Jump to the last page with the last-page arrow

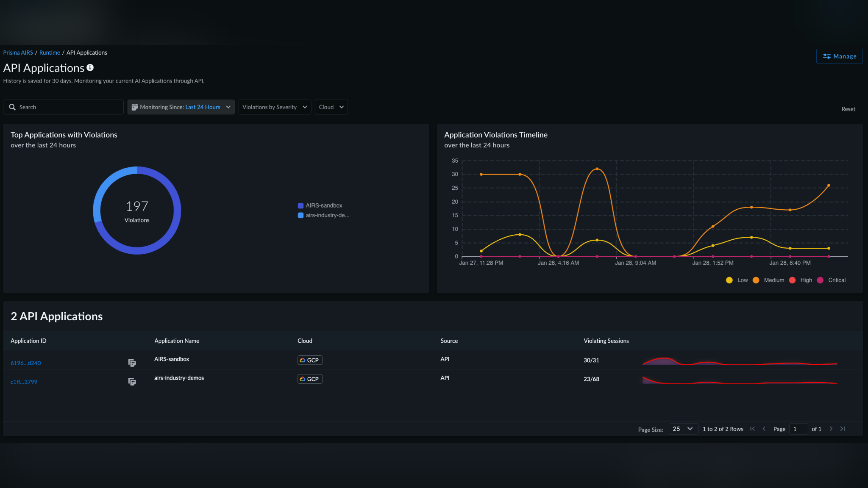point(843,429)
